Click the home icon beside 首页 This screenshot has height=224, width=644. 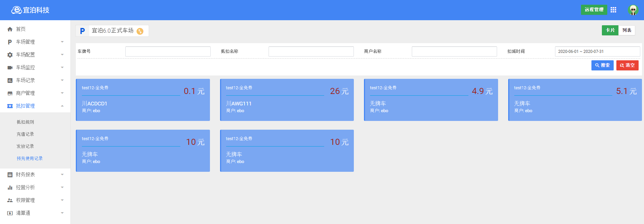click(x=10, y=29)
